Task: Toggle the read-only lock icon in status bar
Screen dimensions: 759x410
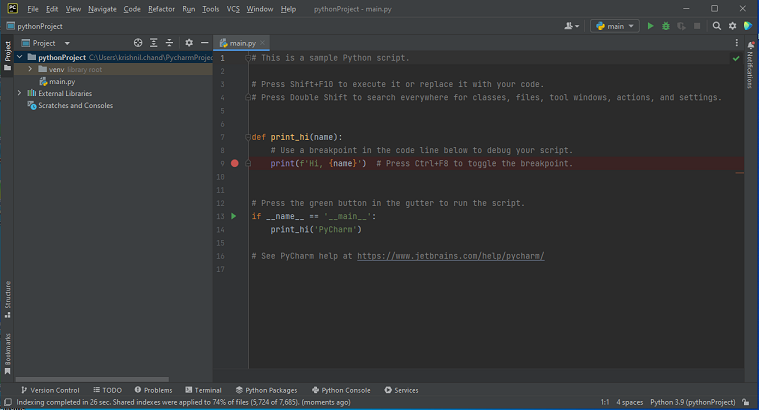Action: [x=746, y=402]
